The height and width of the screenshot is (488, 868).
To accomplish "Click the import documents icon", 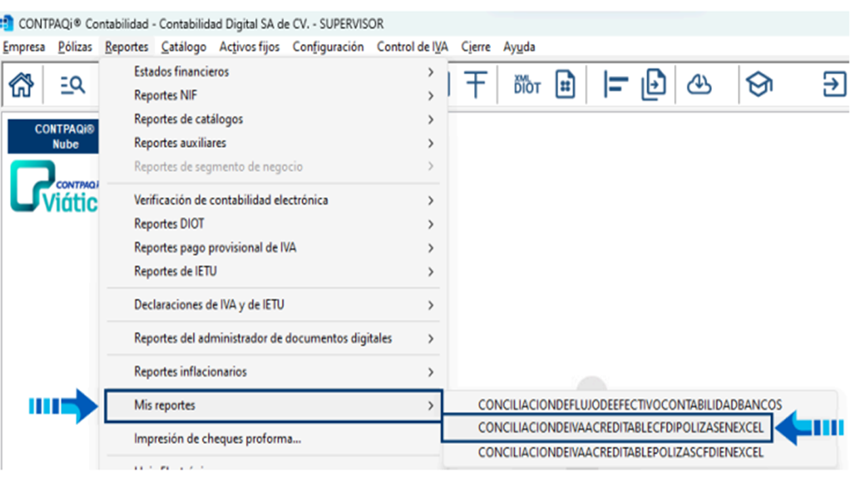I will click(654, 85).
